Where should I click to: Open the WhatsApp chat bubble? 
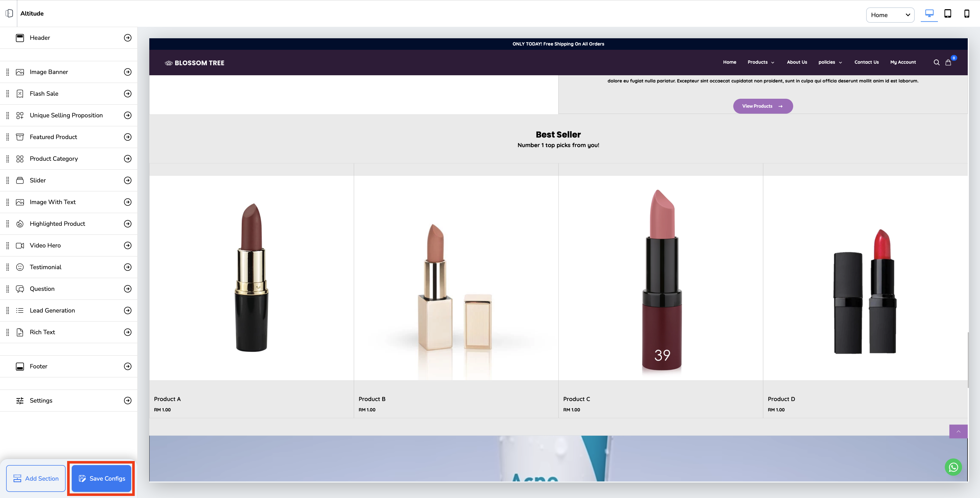click(x=953, y=467)
